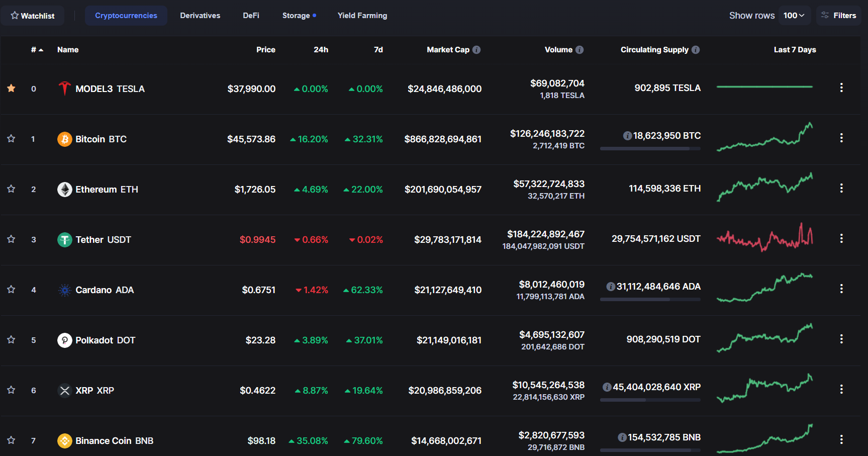868x456 pixels.
Task: Click BNB circulating supply info icon
Action: point(622,437)
